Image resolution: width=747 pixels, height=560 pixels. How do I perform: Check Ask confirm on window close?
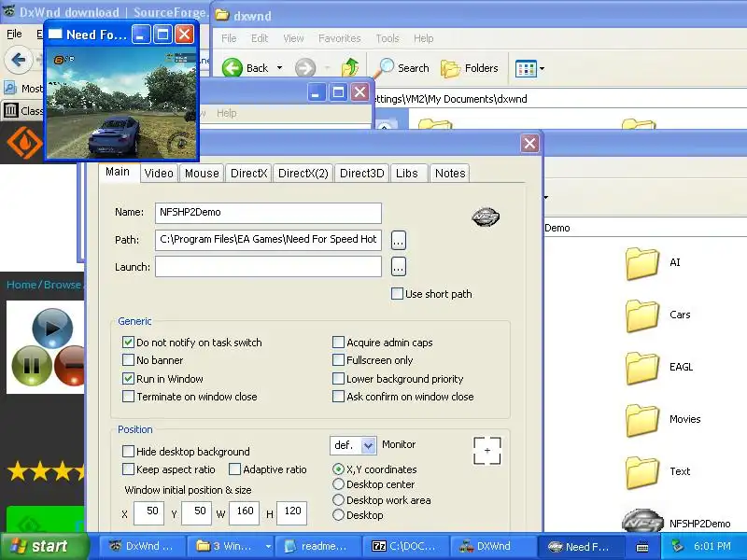(338, 396)
